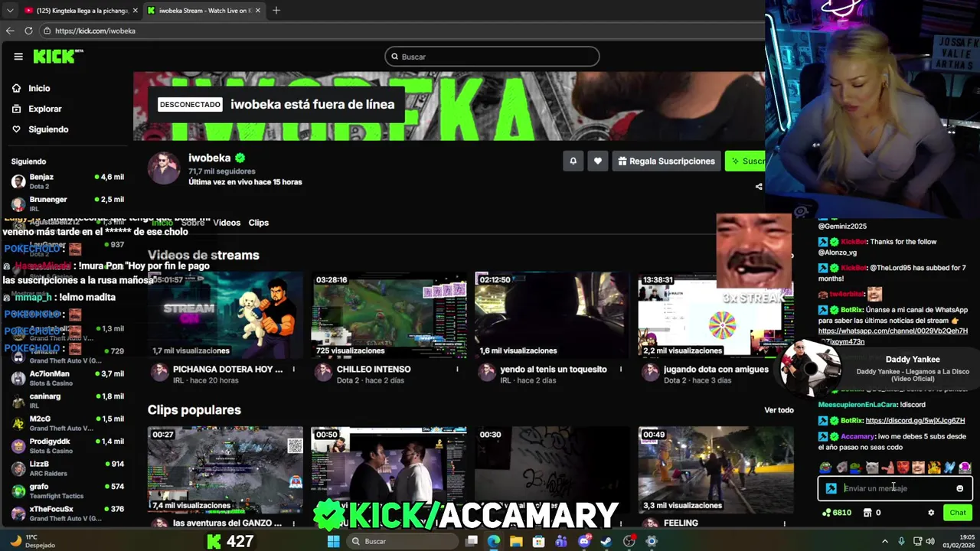Close the iwobeka Stream browser tab
The image size is (980, 551).
click(x=258, y=11)
